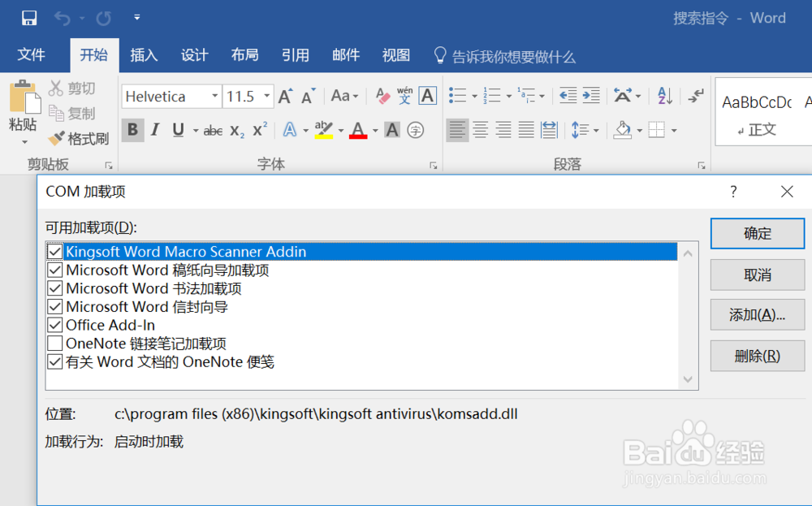Clear all formatting with eraser icon

382,97
